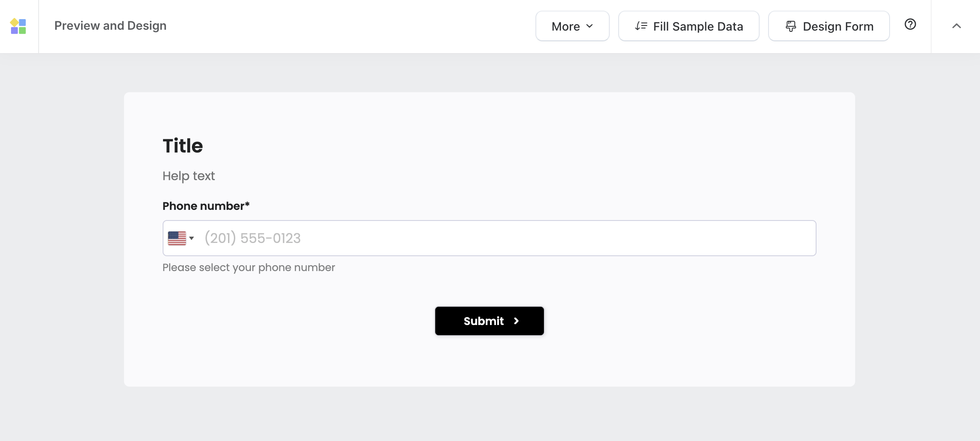
Task: Collapse the header using the up chevron
Action: (x=956, y=26)
